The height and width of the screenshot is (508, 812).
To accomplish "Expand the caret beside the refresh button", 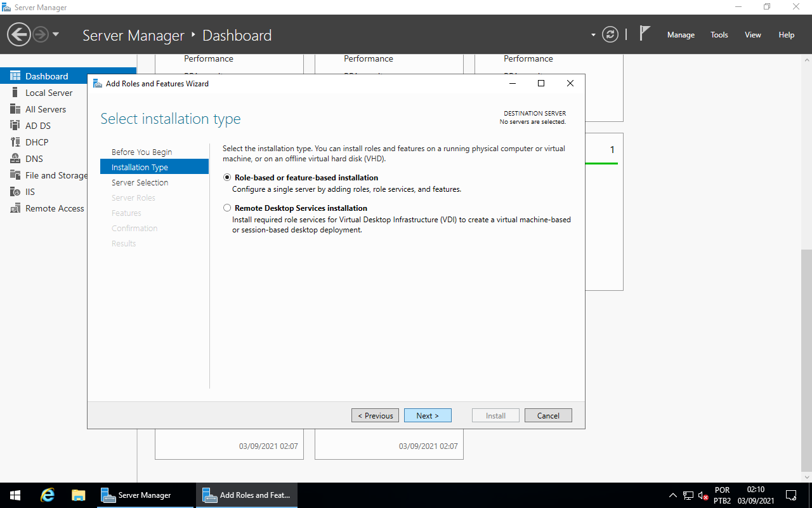I will 593,35.
